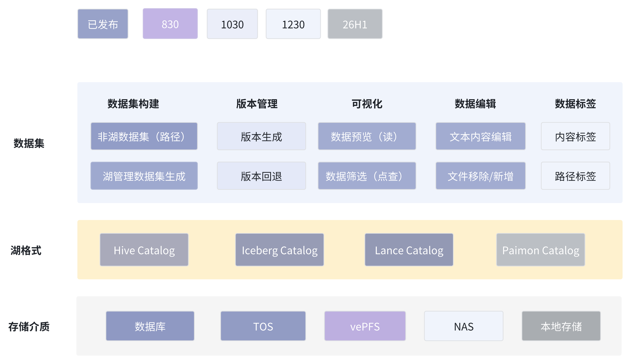This screenshot has width=631, height=364.
Task: Click 非湖数据集（路径）block
Action: point(144,136)
